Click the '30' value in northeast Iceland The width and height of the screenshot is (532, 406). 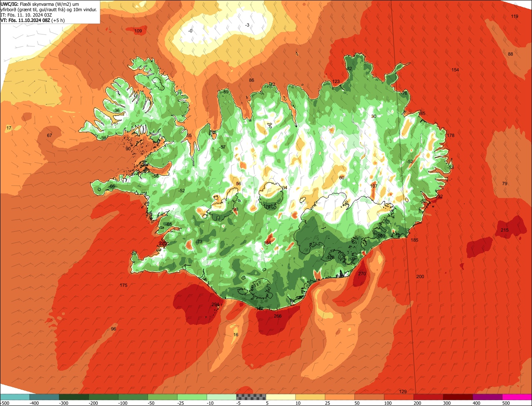(x=374, y=117)
